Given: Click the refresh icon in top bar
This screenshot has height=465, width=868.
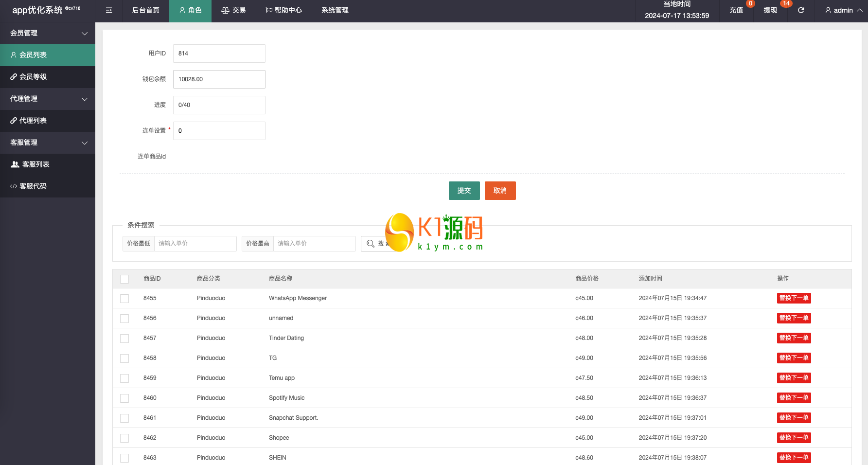Looking at the screenshot, I should (x=801, y=10).
